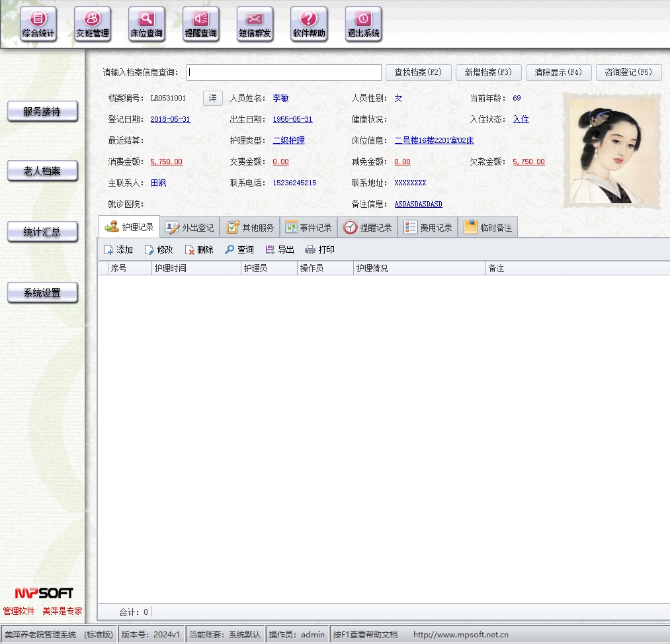
Task: Switch to the 费用记录 tab
Action: point(428,227)
